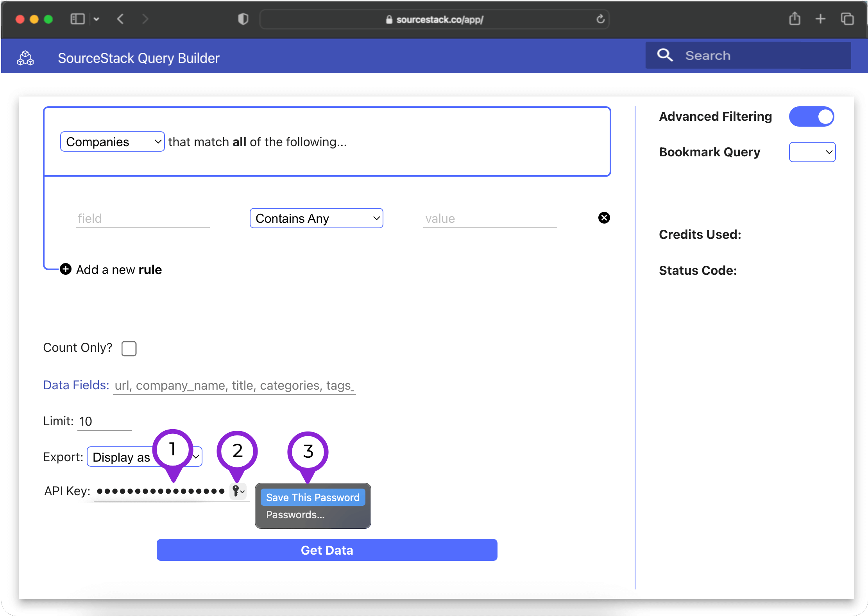Expand the Contains Any operator dropdown

pos(316,218)
